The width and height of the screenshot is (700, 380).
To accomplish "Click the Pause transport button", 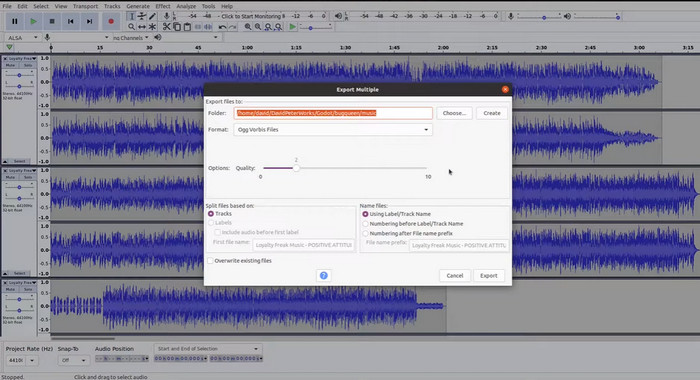I will point(14,21).
